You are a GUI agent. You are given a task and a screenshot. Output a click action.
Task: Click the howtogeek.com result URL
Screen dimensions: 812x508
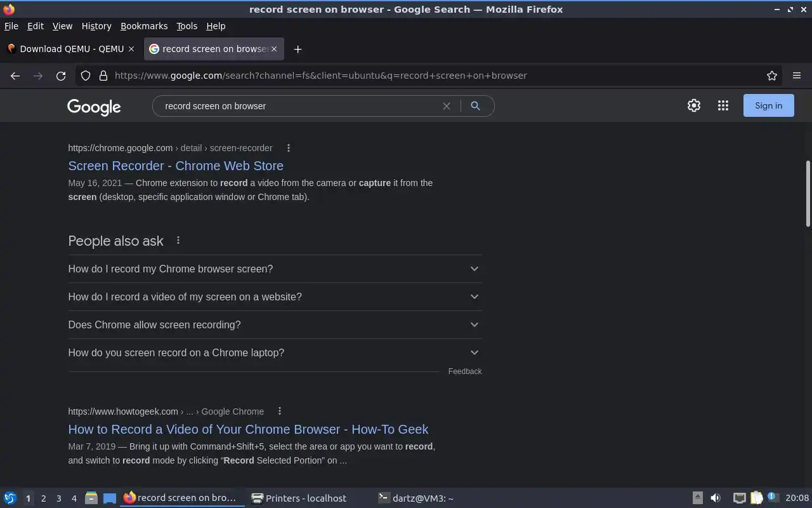click(x=166, y=411)
